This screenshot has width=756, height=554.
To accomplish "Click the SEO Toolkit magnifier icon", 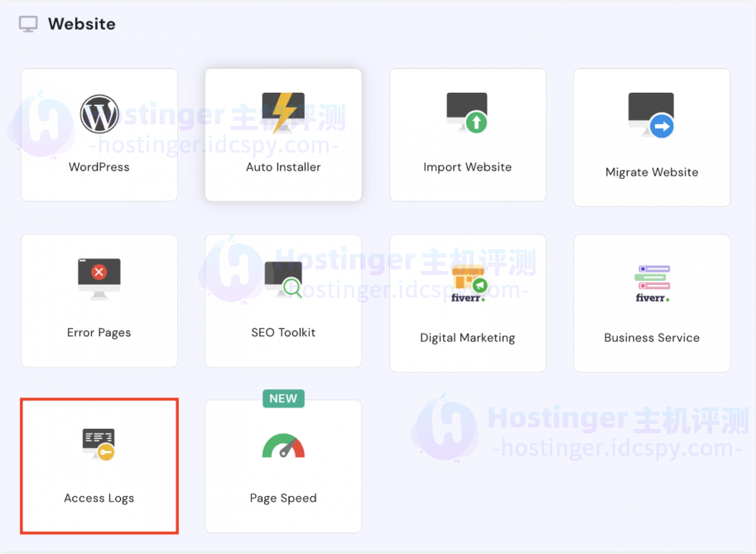I will [x=283, y=277].
